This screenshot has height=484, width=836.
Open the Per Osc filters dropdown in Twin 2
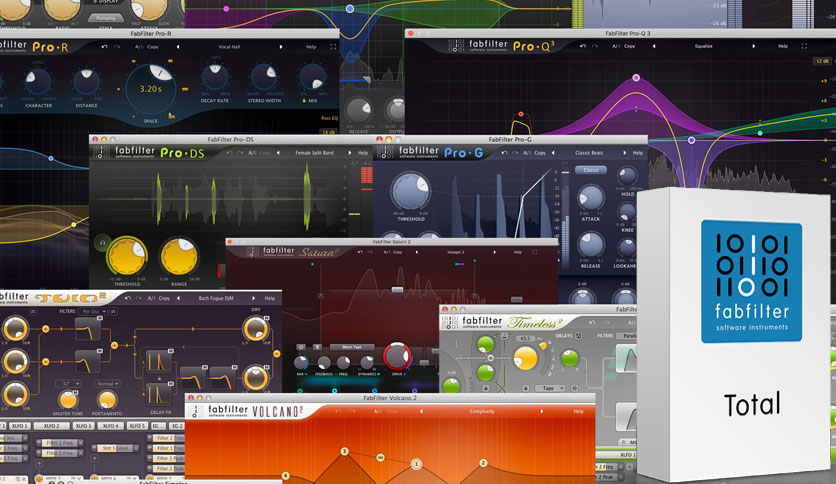(93, 311)
